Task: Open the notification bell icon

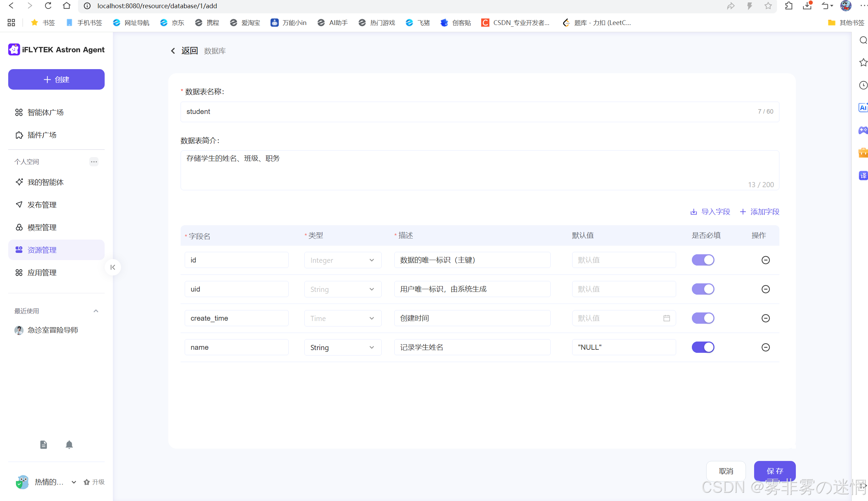Action: (x=69, y=445)
